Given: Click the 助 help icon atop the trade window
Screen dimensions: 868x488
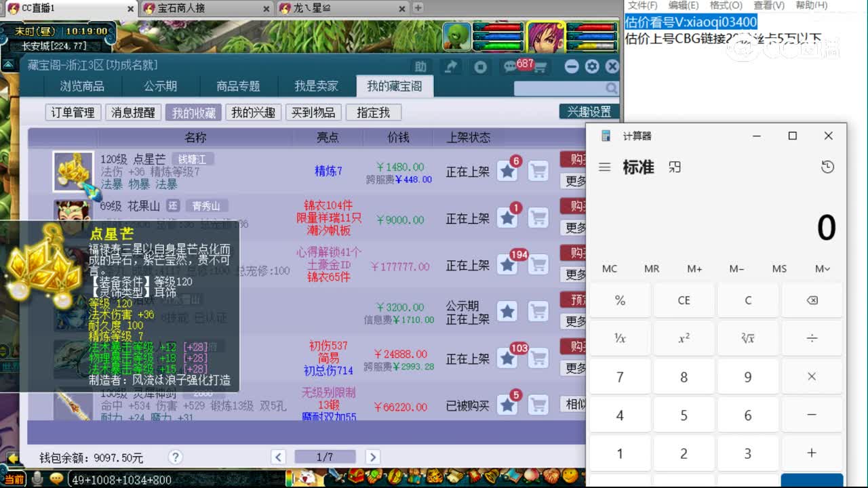Looking at the screenshot, I should (420, 66).
